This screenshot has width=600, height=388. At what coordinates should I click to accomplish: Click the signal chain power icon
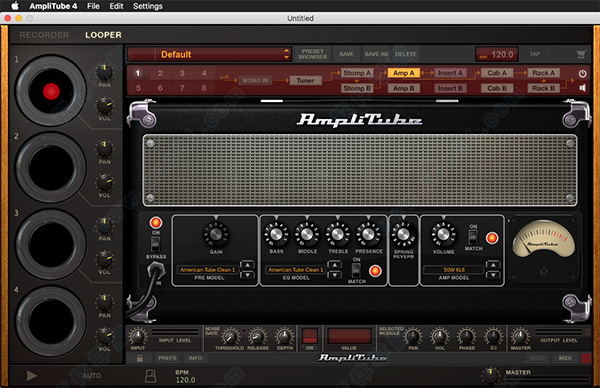582,73
